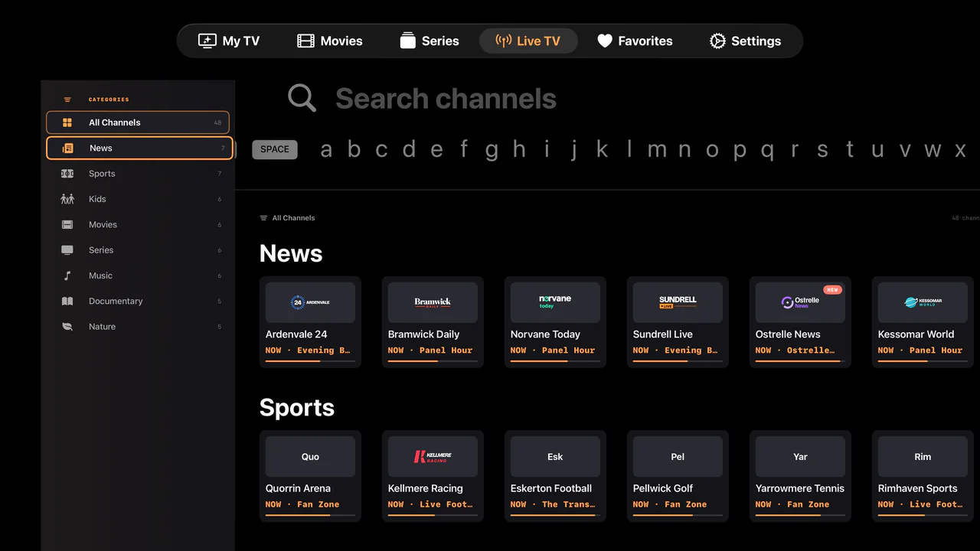
Task: Click the Norvane Today channel title
Action: coord(545,334)
